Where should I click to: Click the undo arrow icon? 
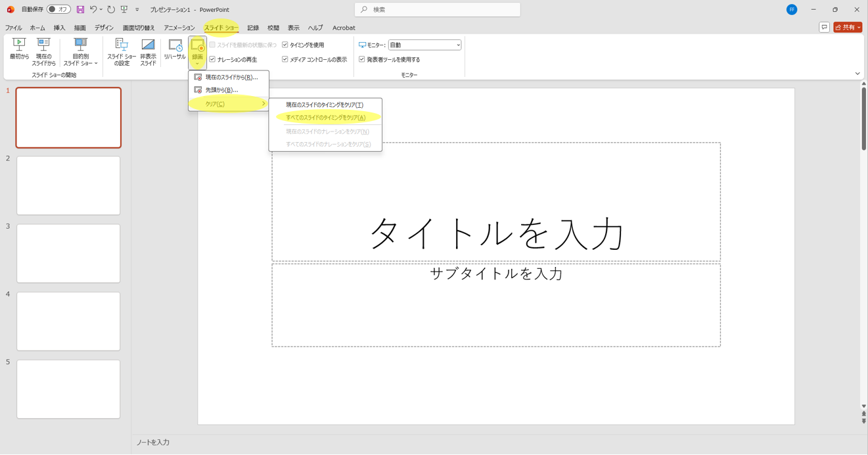point(93,10)
